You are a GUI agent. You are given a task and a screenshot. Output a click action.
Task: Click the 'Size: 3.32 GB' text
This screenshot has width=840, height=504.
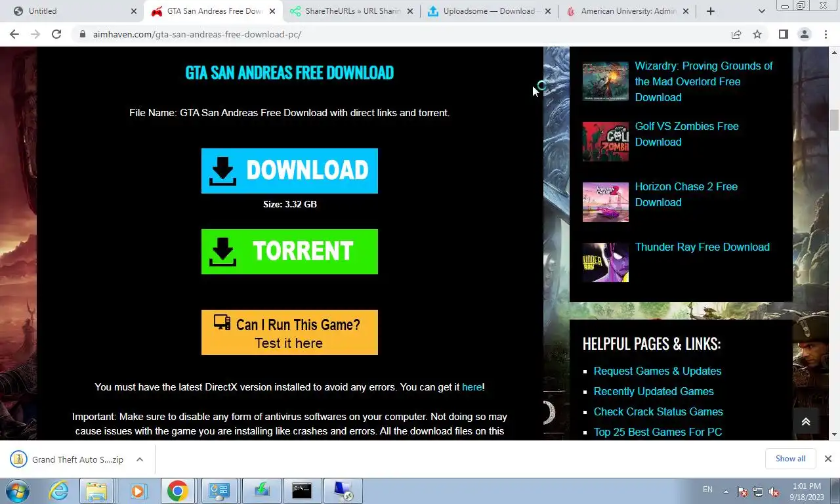tap(290, 204)
